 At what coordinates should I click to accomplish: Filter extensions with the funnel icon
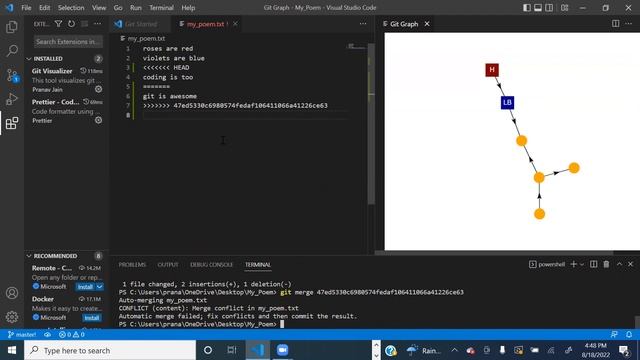point(58,24)
